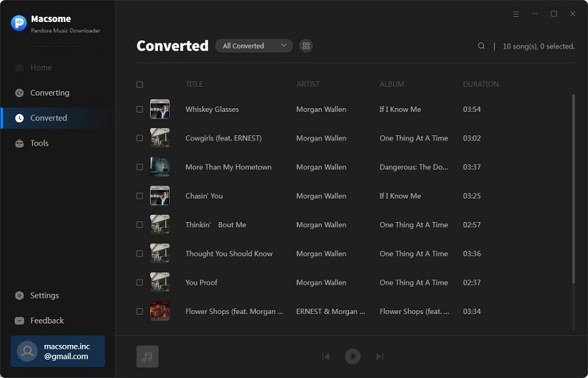
Task: Click the Dangerous: The Do... album cell
Action: coord(414,167)
